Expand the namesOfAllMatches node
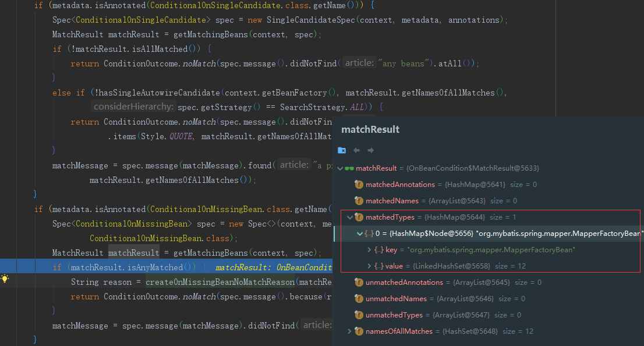Screen dimensions: 644x346 pos(349,331)
